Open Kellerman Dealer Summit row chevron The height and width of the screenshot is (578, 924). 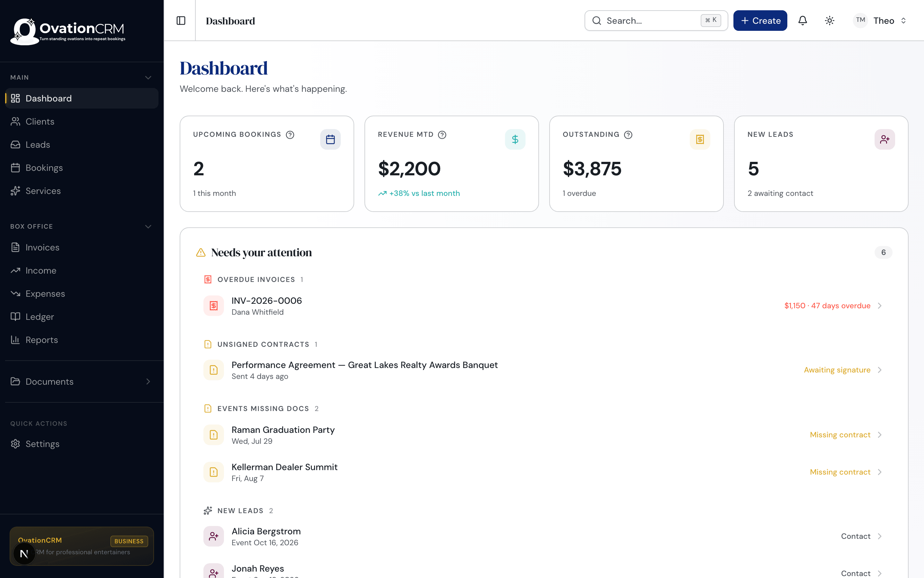tap(880, 472)
